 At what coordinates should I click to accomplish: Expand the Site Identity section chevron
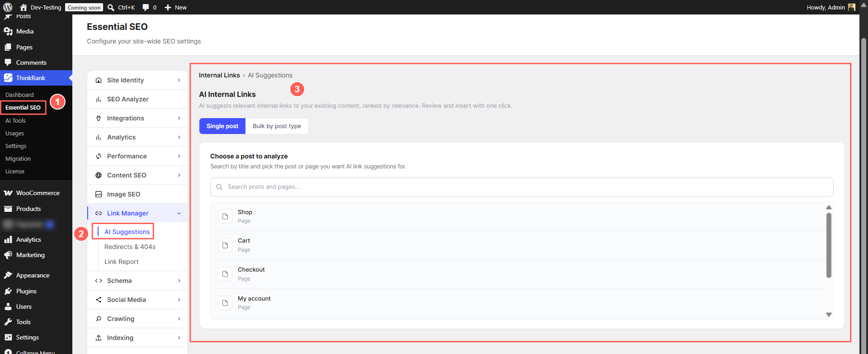(x=179, y=80)
